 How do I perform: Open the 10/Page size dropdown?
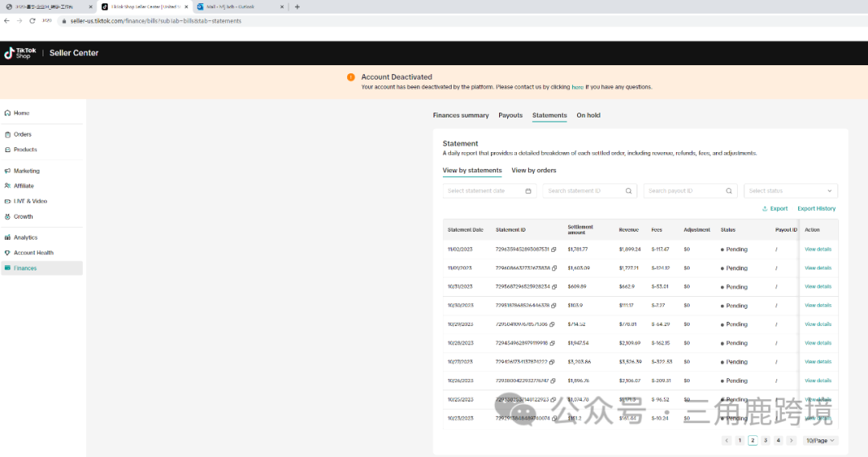click(x=820, y=441)
